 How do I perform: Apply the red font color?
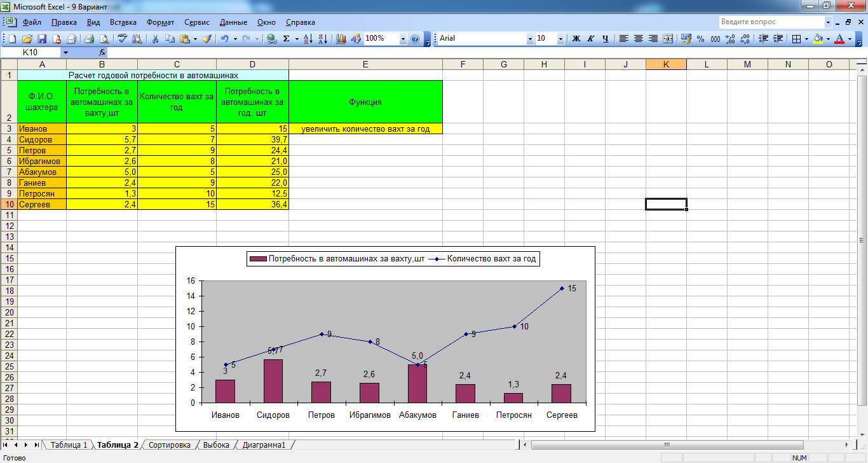pyautogui.click(x=840, y=39)
